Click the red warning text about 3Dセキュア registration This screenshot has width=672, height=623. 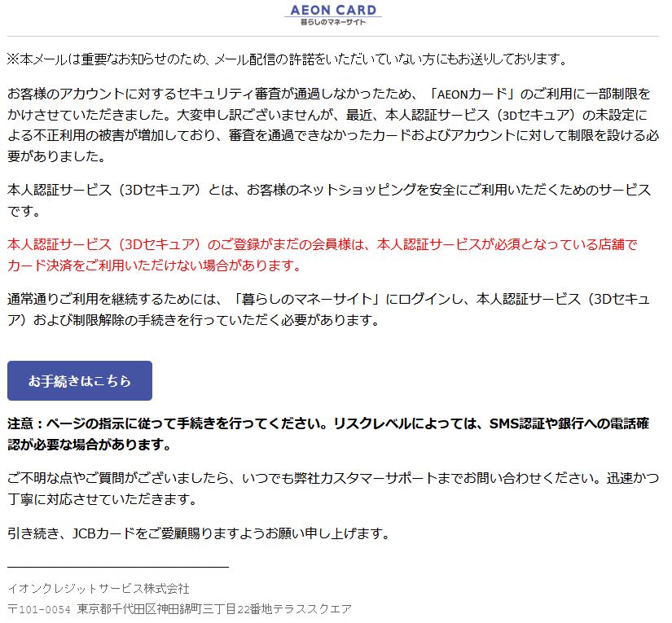pyautogui.click(x=323, y=255)
